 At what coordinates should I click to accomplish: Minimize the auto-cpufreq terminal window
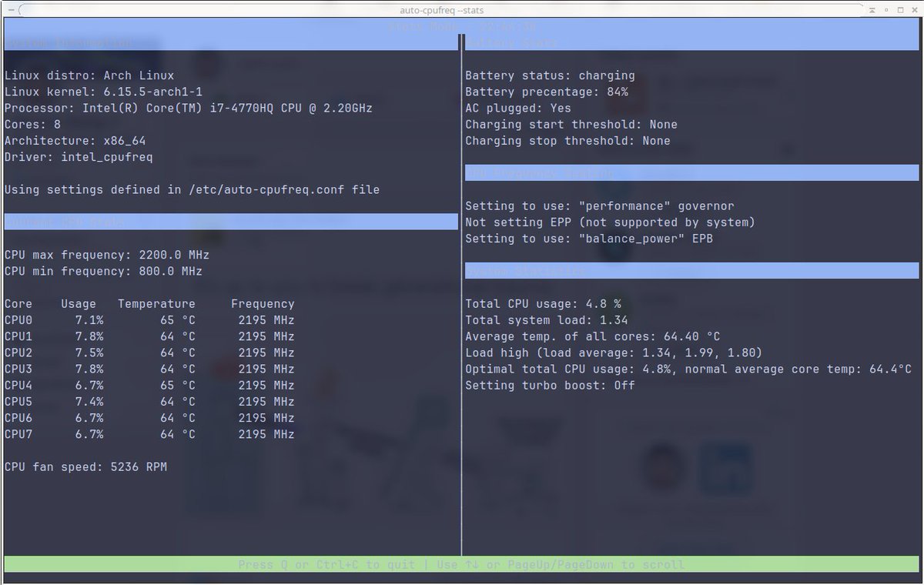click(885, 11)
